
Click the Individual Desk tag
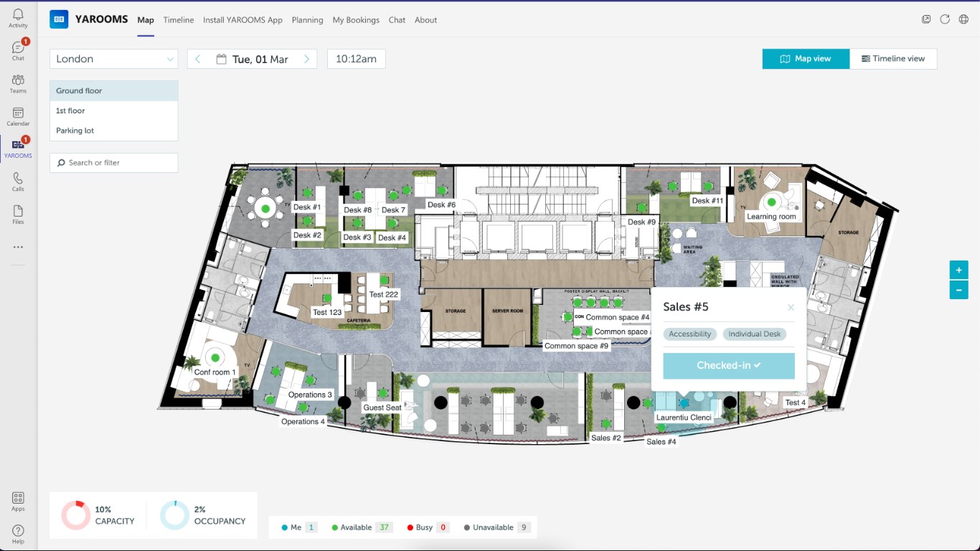[754, 334]
